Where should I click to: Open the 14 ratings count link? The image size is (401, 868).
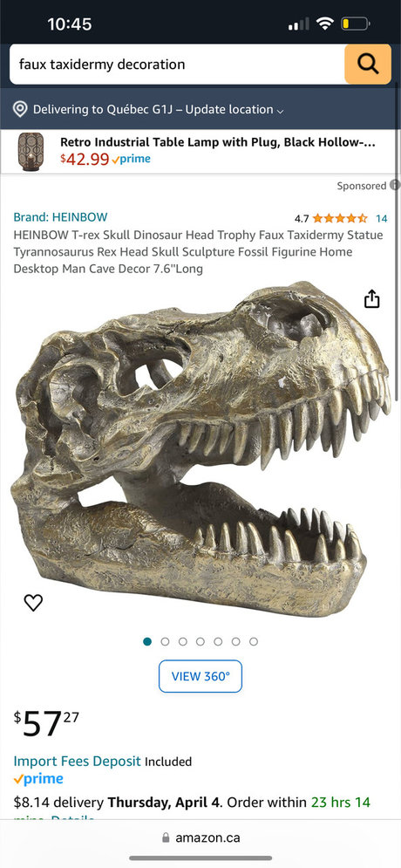[382, 218]
